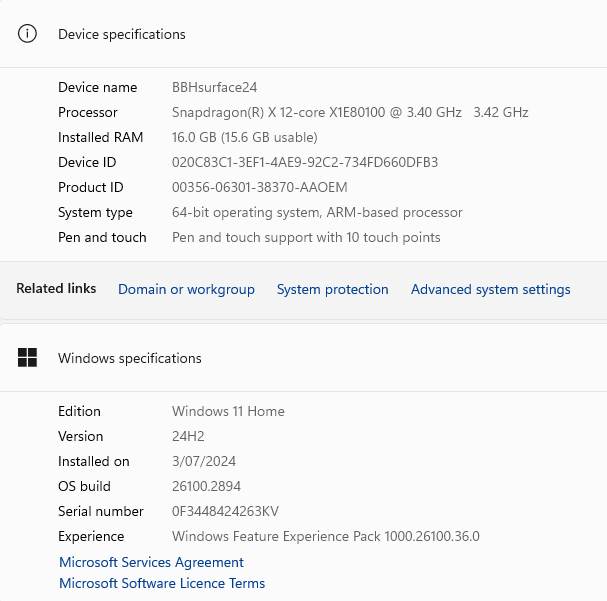Open Advanced system settings
Viewport: 607px width, 601px height.
pos(490,289)
